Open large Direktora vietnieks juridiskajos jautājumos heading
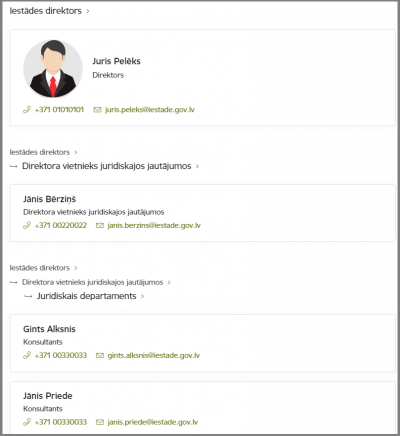This screenshot has width=400, height=436. (107, 166)
